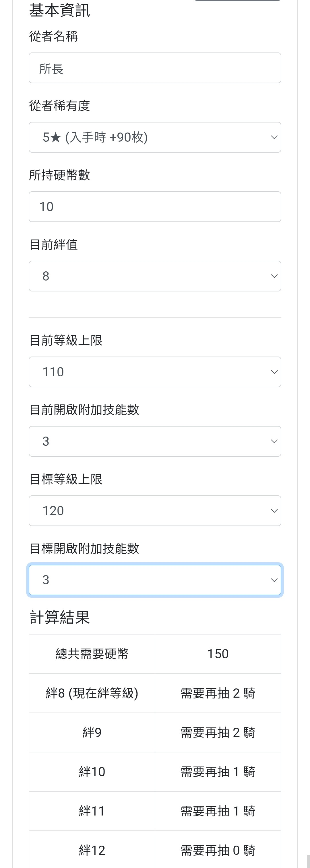Expand the 目前開啟附加技能數 dropdown
The width and height of the screenshot is (310, 868).
click(155, 441)
